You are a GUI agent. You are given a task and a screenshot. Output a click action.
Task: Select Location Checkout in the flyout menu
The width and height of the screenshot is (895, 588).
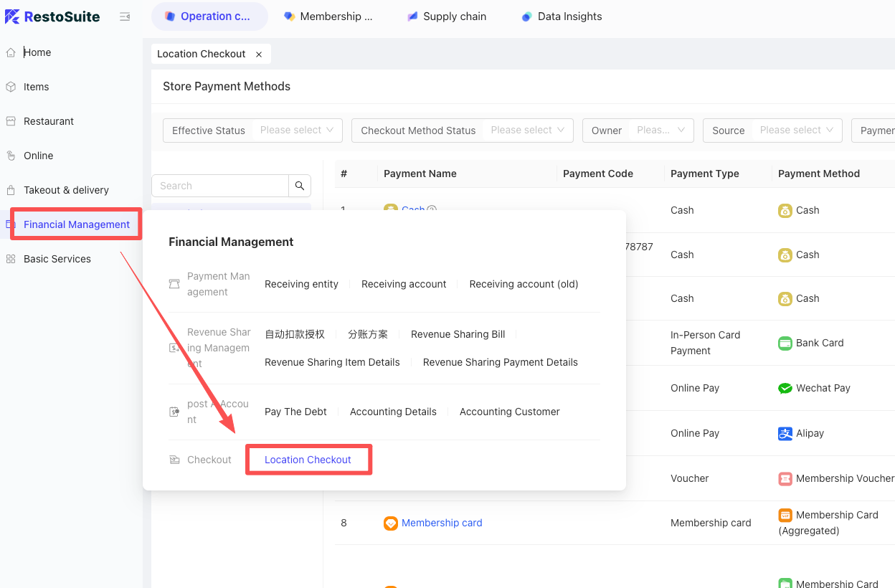308,460
